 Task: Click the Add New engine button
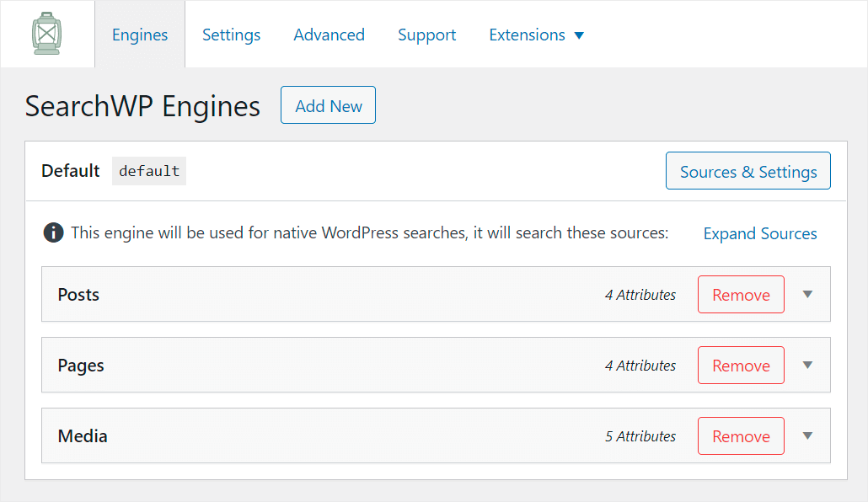pos(329,105)
